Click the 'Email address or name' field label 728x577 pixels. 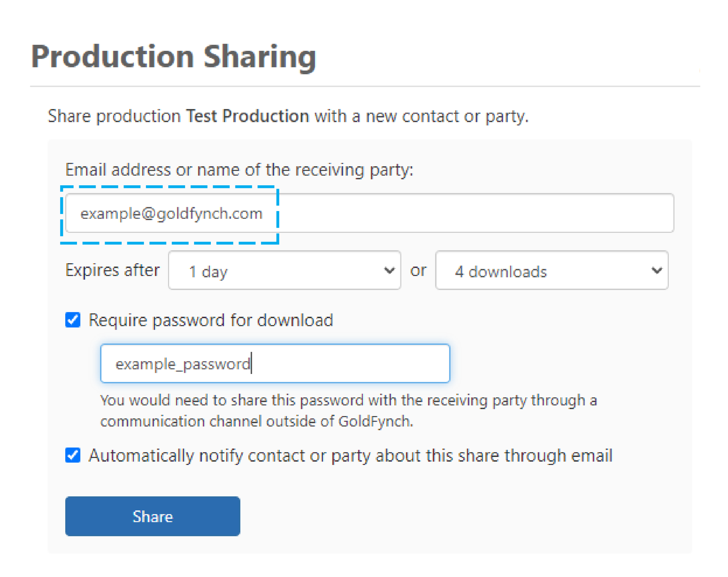[x=239, y=170]
